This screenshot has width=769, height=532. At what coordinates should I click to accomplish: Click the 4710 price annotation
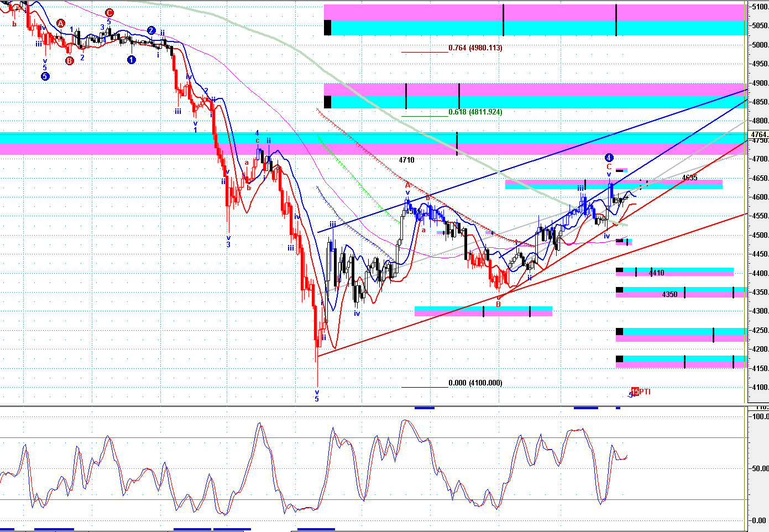tap(406, 160)
